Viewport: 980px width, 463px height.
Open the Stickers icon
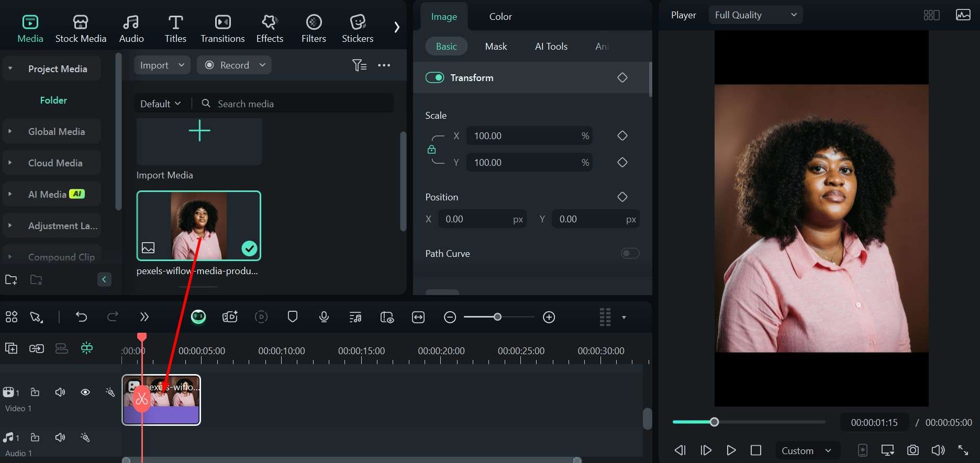pyautogui.click(x=358, y=22)
